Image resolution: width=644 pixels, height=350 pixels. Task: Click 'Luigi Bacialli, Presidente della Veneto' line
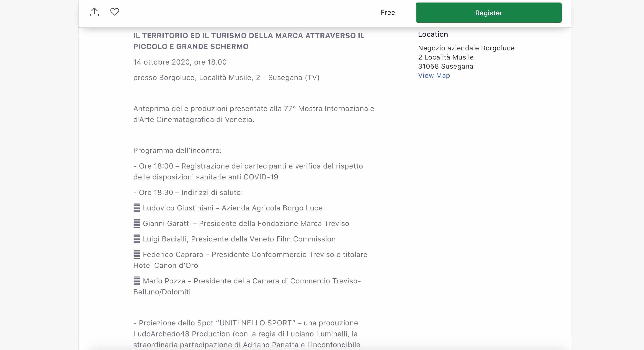click(x=234, y=239)
